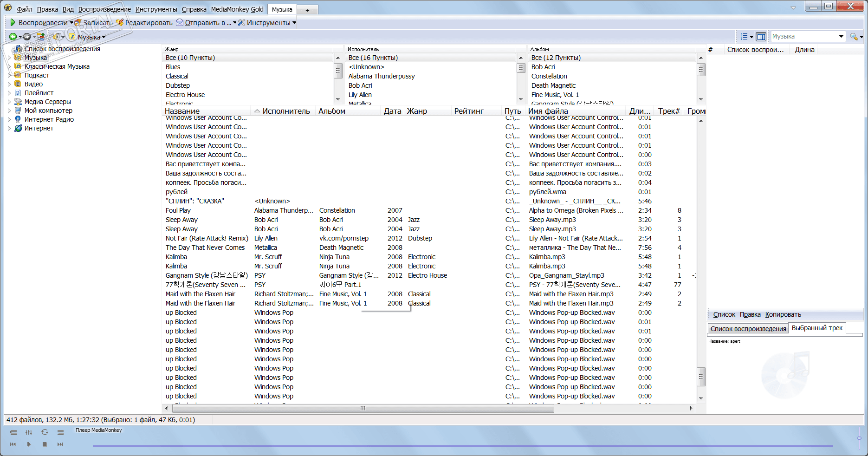Click Правка in the Now Playing panel
The height and width of the screenshot is (456, 868).
(750, 314)
